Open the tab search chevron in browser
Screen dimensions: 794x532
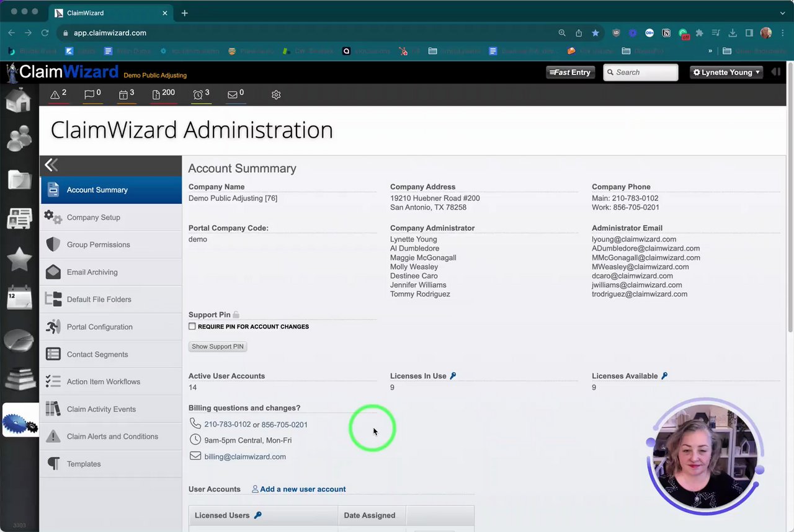click(x=783, y=13)
